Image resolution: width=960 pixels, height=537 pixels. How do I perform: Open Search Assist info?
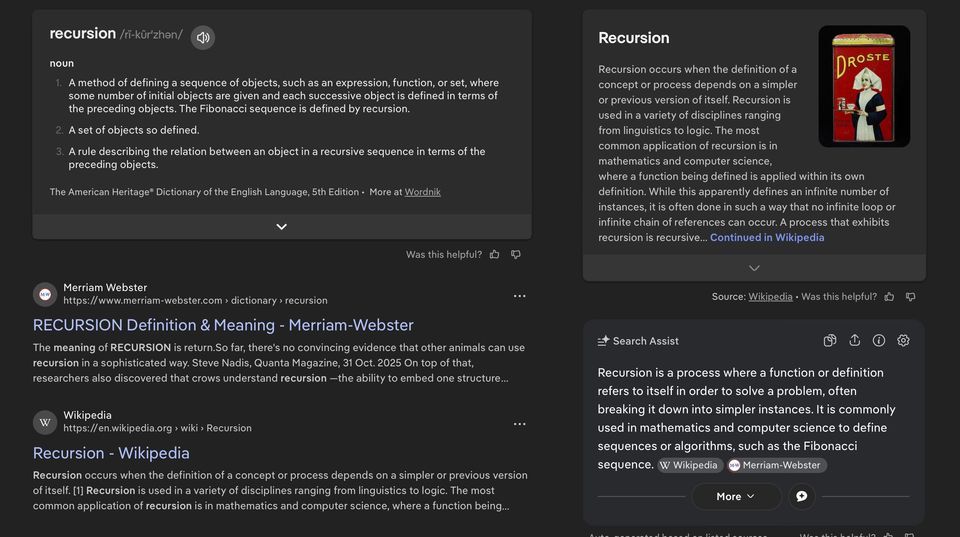(x=879, y=340)
